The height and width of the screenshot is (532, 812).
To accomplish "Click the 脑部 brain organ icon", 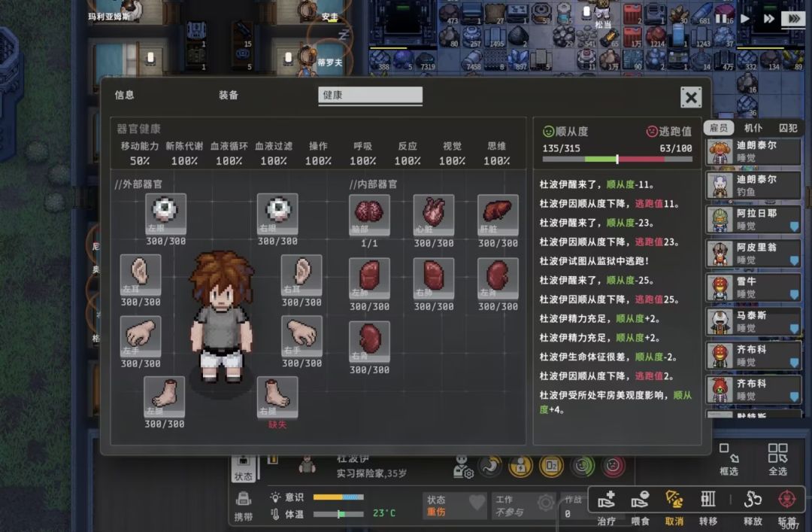I will coord(369,215).
